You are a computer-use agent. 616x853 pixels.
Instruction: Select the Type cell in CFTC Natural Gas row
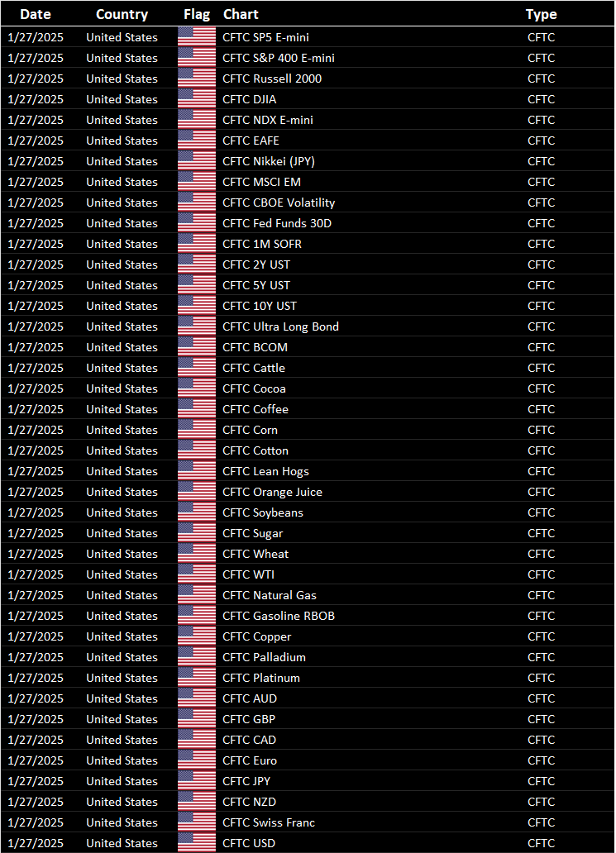541,595
